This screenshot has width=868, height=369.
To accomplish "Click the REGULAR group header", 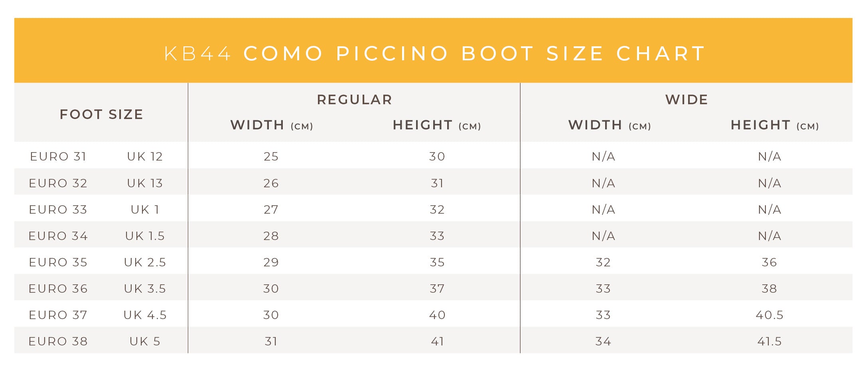I will click(355, 100).
